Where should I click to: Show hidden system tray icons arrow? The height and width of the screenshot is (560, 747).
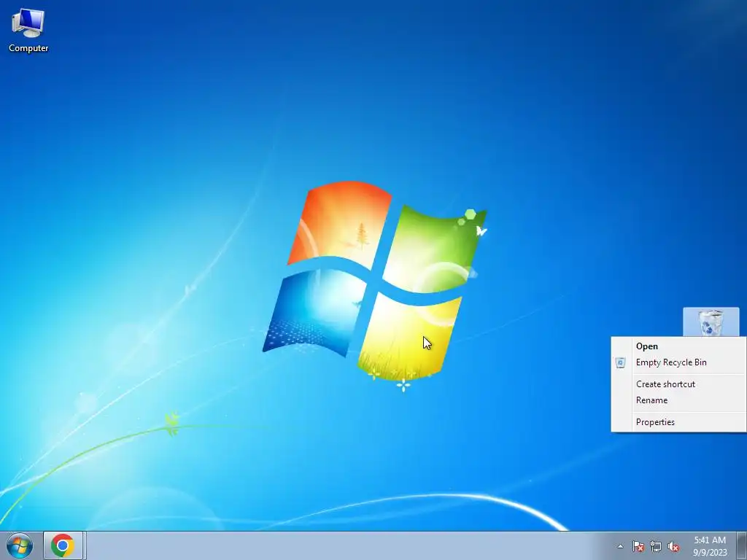(x=620, y=546)
